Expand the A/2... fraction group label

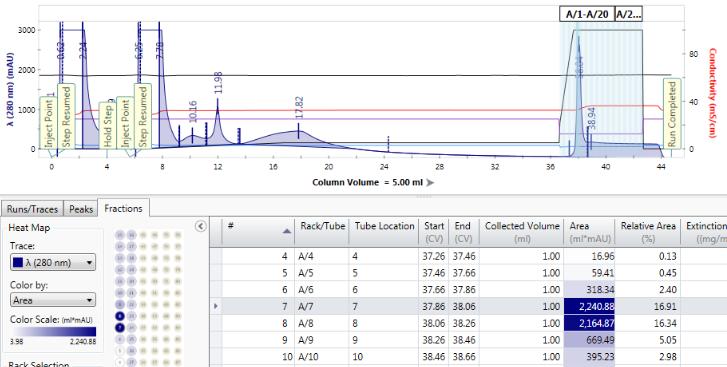[x=628, y=14]
